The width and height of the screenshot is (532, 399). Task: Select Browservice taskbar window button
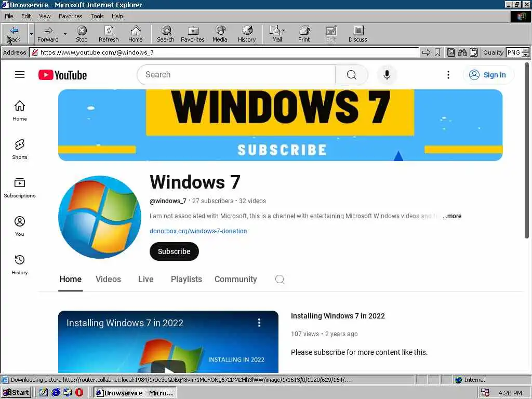click(135, 393)
